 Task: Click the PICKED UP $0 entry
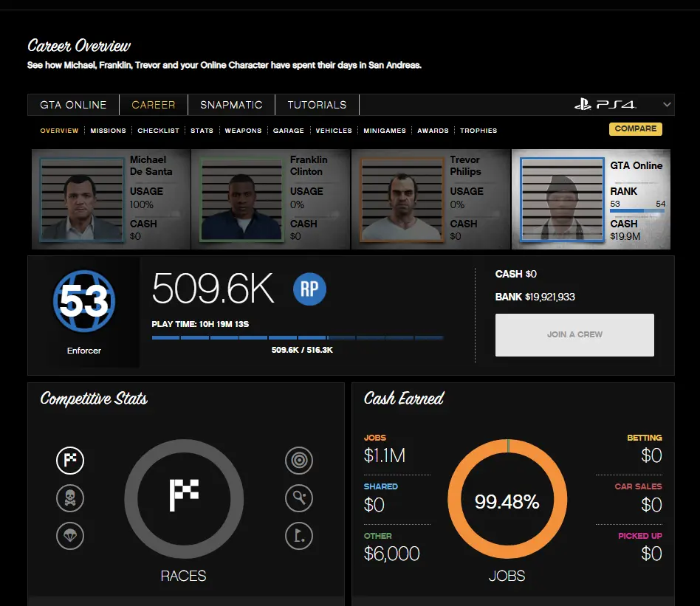tap(640, 548)
